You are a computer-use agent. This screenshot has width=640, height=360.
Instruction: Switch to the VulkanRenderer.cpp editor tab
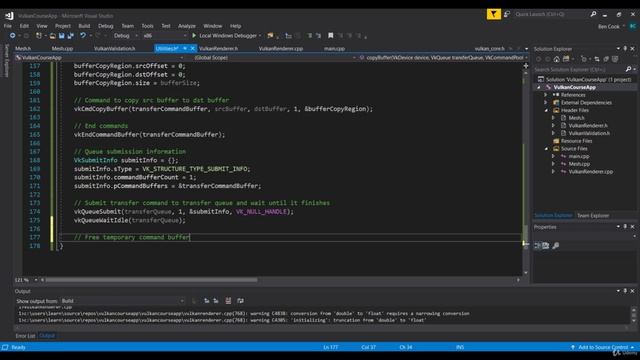(281, 49)
